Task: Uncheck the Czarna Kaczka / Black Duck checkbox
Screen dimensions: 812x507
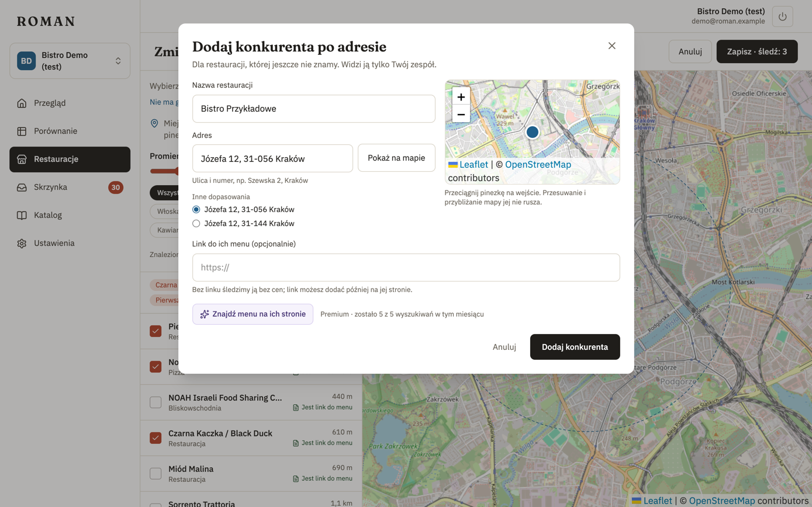Action: [x=156, y=438]
